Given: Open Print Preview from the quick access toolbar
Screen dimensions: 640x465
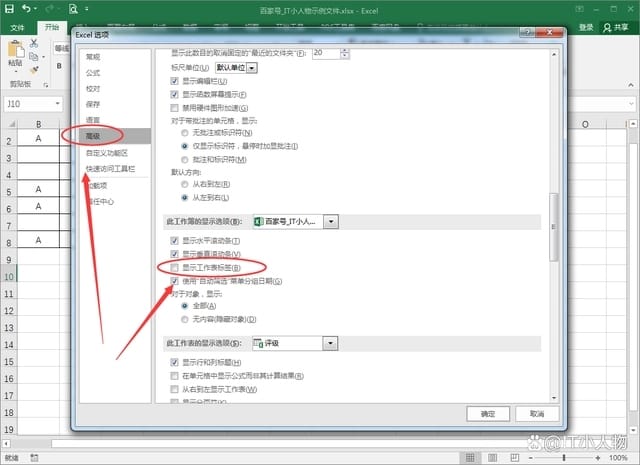Looking at the screenshot, I should (x=73, y=9).
